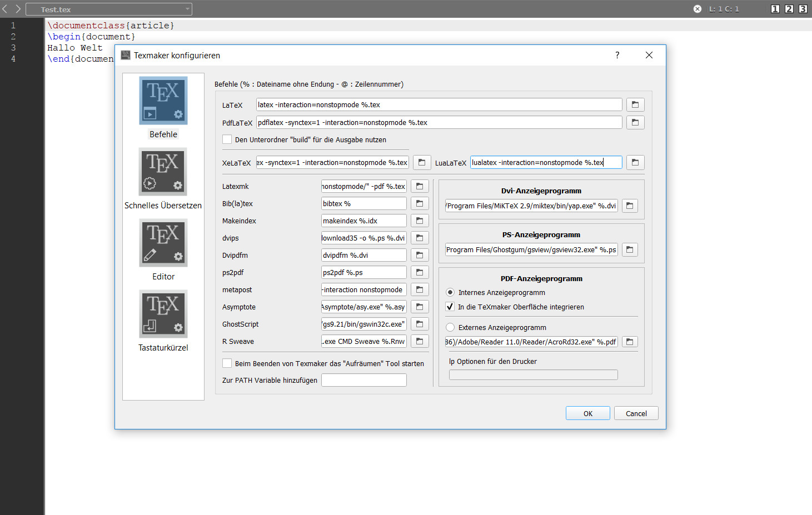
Task: Edit the LuaLaTeX command field
Action: tap(546, 162)
